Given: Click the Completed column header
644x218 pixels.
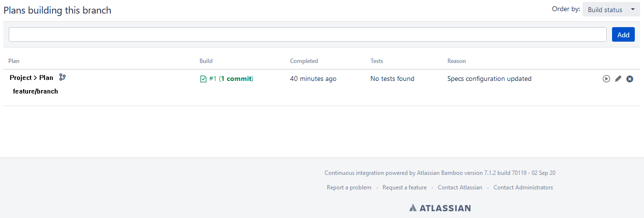Looking at the screenshot, I should point(304,61).
